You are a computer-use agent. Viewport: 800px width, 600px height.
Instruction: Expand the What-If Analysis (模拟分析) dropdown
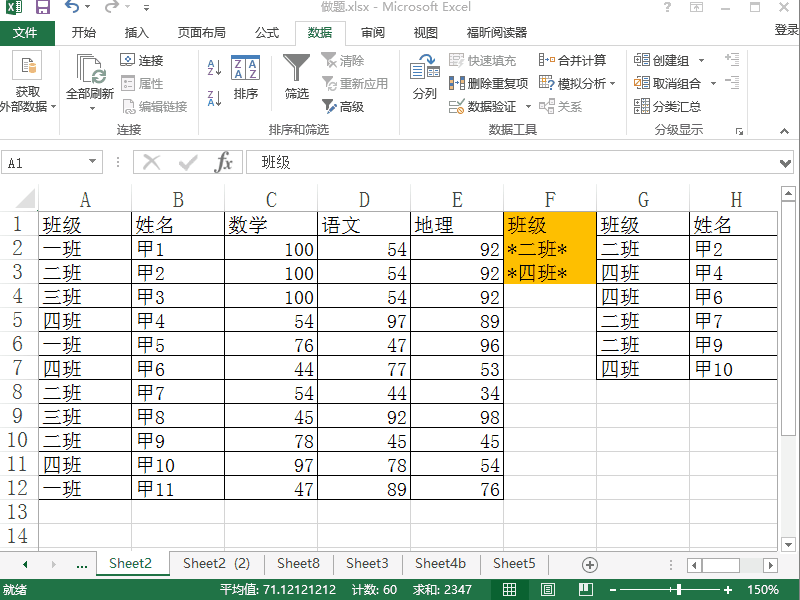click(x=612, y=83)
